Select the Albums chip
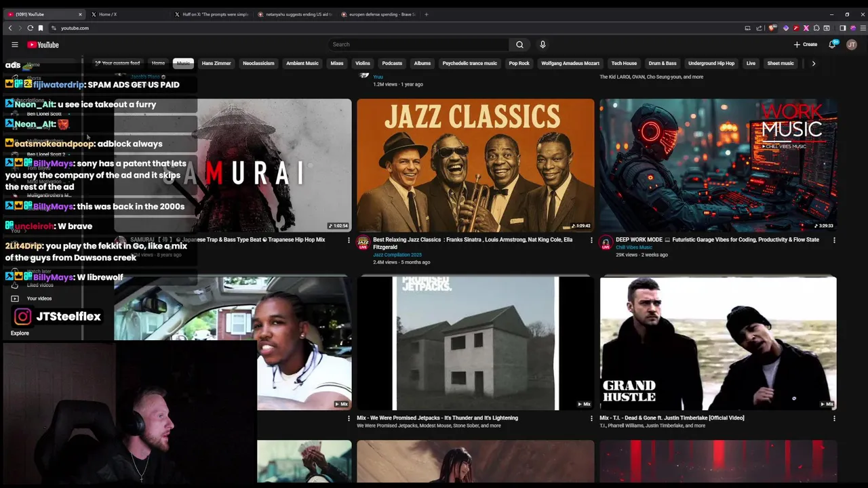 click(x=422, y=63)
